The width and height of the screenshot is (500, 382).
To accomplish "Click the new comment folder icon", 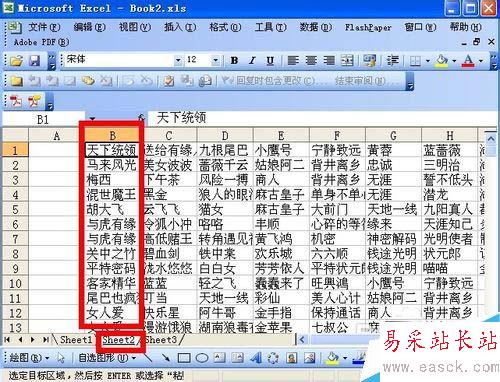I will [x=16, y=81].
